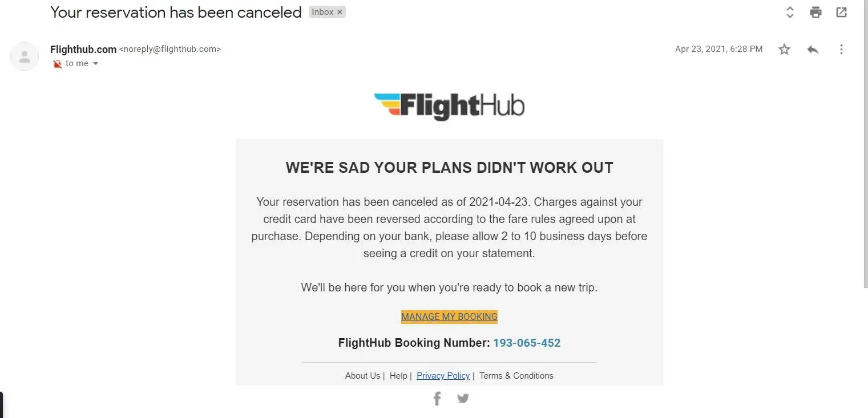Expand recipient details arrow next to 'to me'

(x=95, y=64)
